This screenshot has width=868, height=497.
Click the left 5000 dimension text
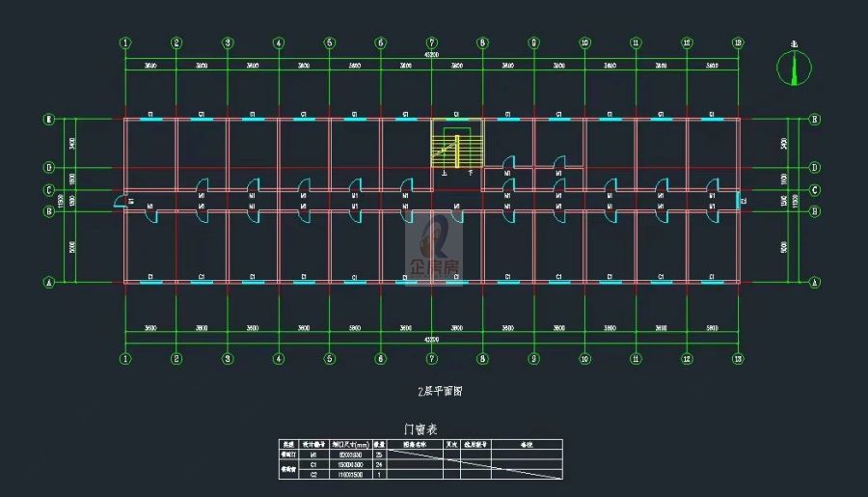(x=72, y=247)
